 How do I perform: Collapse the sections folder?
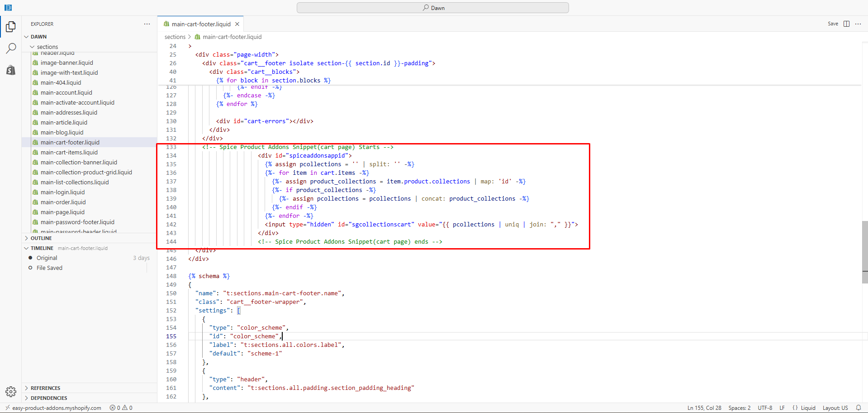tap(47, 47)
